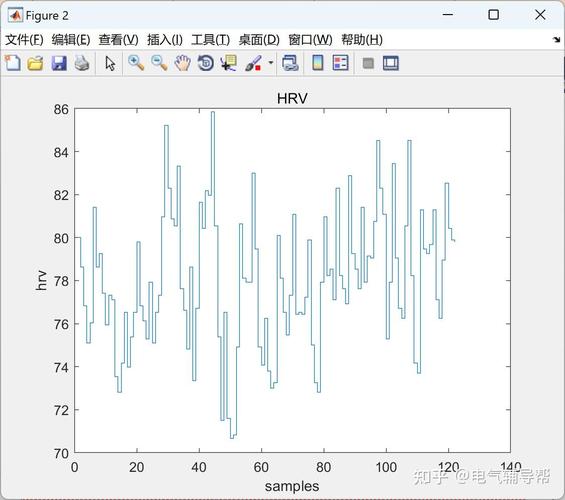The width and height of the screenshot is (565, 500).
Task: Click the HRV step line's highest peak
Action: tap(213, 112)
